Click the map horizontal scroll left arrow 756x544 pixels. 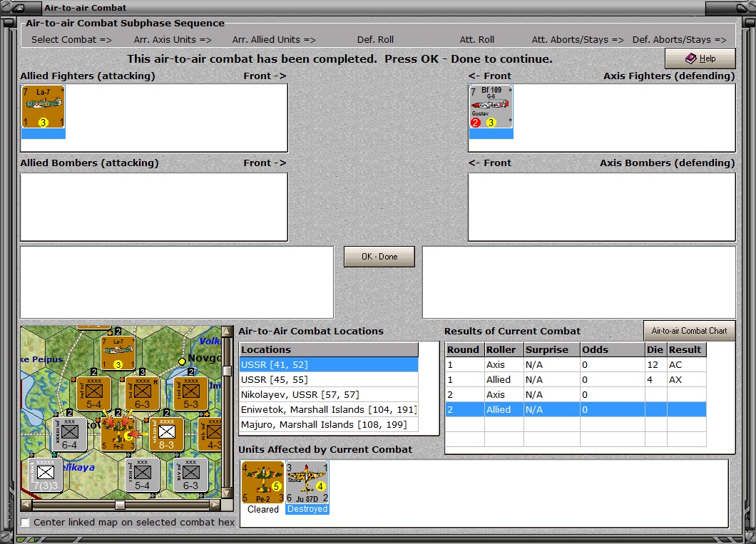pos(26,505)
